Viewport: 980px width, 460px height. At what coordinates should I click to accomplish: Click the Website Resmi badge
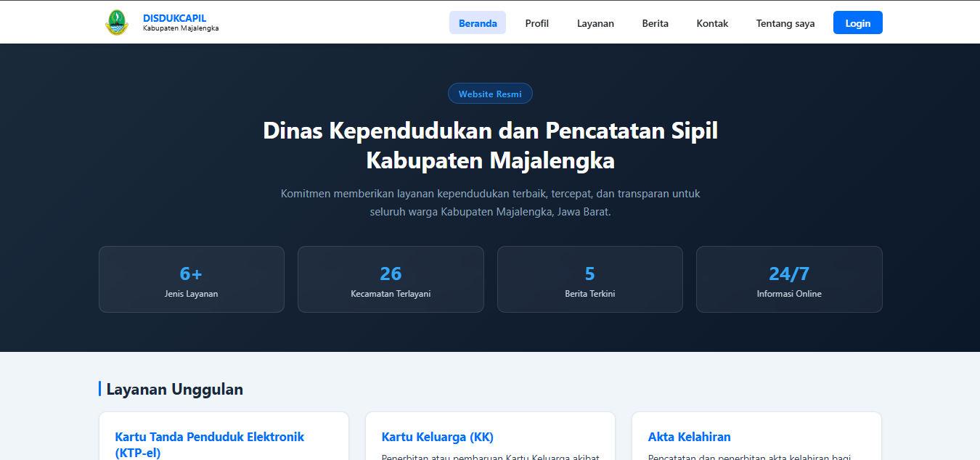[490, 94]
